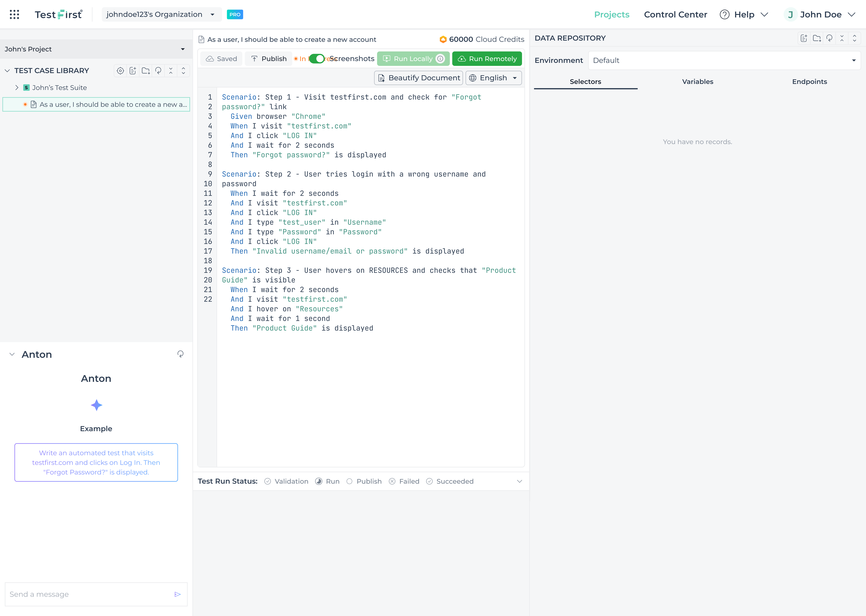The image size is (866, 616).
Task: Click the 'You have no records.' text
Action: click(x=697, y=142)
